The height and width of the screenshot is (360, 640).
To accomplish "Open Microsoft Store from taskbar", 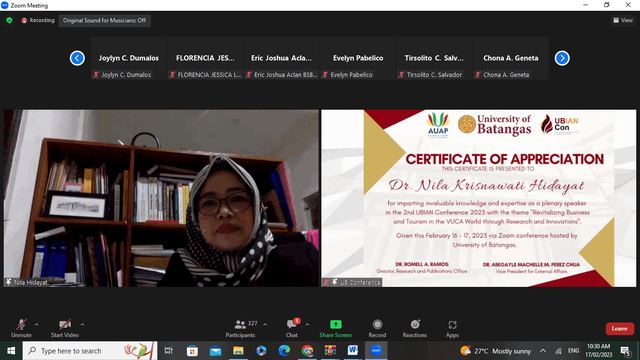I will pyautogui.click(x=192, y=351).
